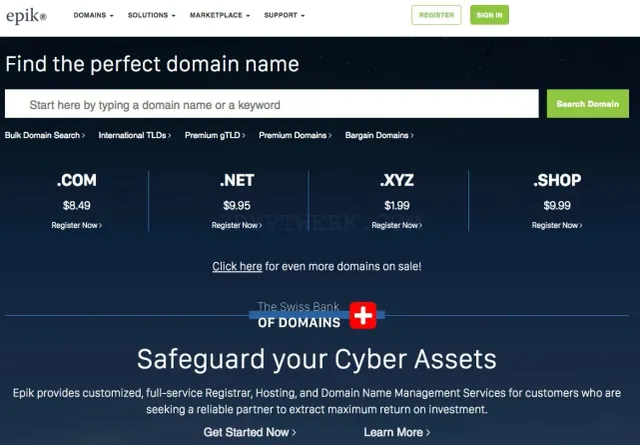Viewport: 640px width, 445px height.
Task: Click the $9.99 price
Action: click(557, 205)
